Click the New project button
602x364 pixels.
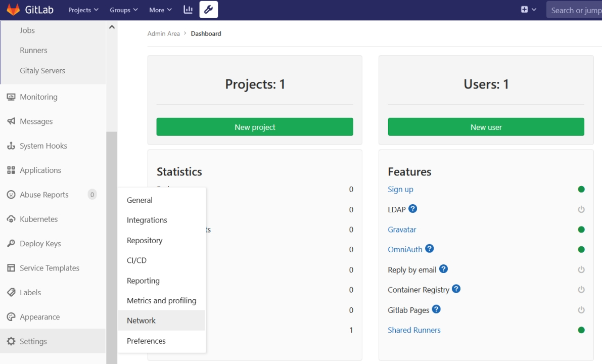(x=255, y=127)
